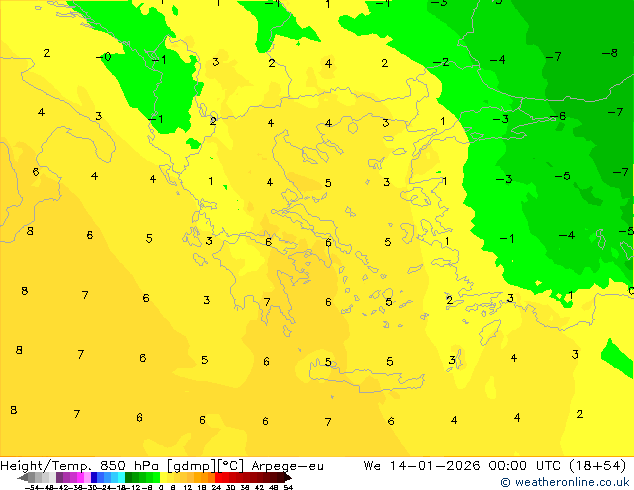
Task: Click the -54 label at the legend's start
Action: coord(32,487)
